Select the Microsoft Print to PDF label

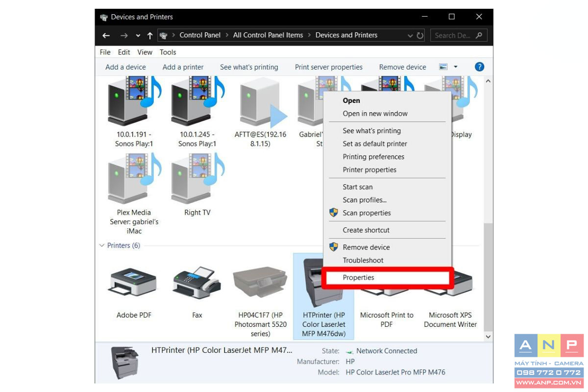coord(387,319)
